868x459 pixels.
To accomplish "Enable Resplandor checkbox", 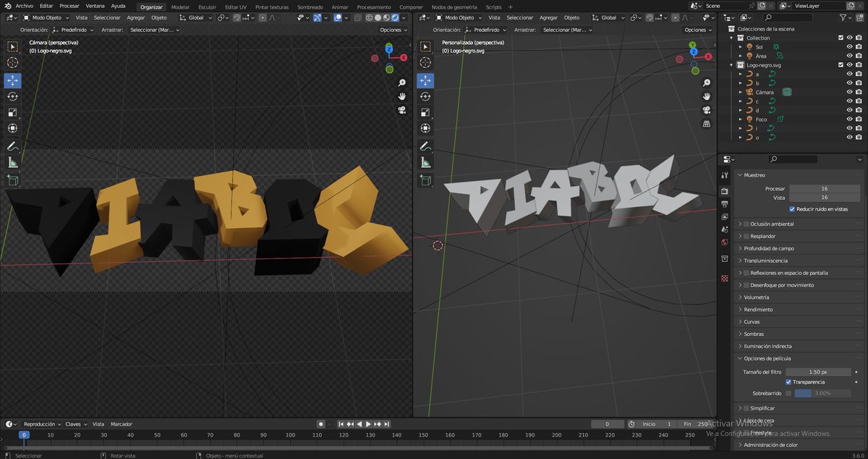I will click(x=746, y=236).
